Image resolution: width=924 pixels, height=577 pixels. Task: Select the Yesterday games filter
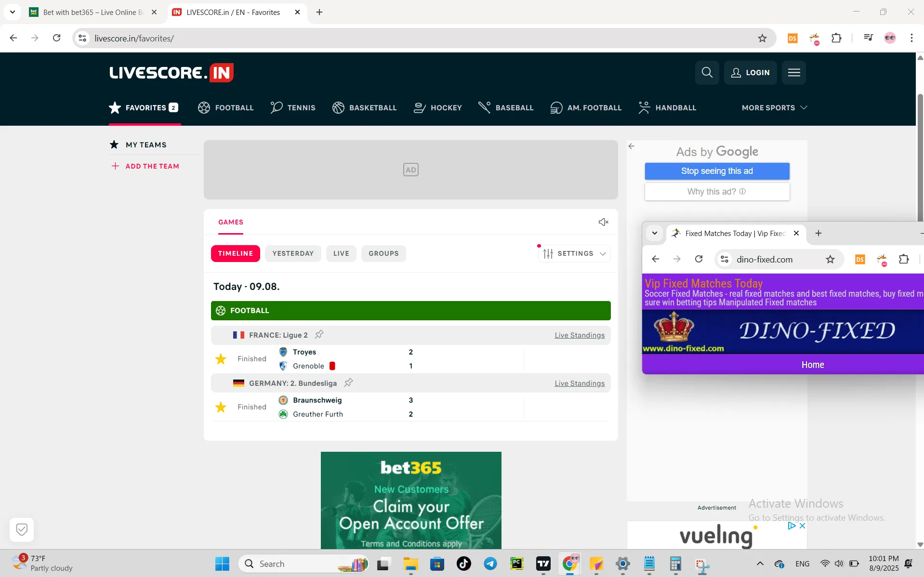[293, 253]
